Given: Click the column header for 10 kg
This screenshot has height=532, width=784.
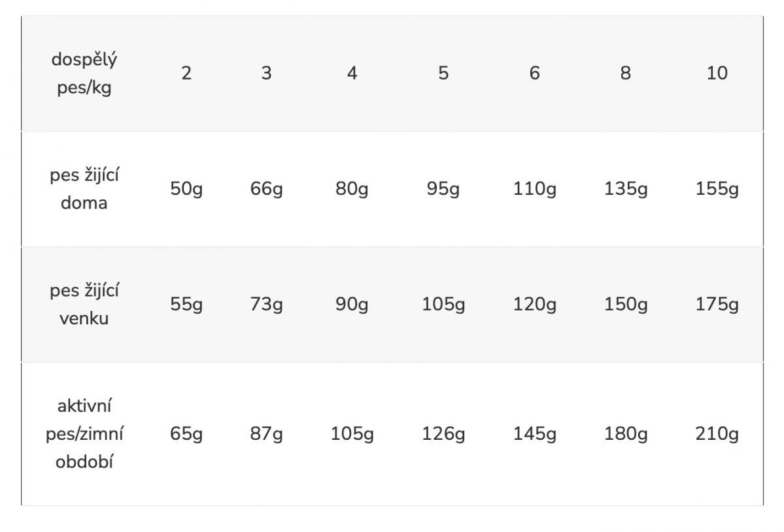Looking at the screenshot, I should click(717, 73).
